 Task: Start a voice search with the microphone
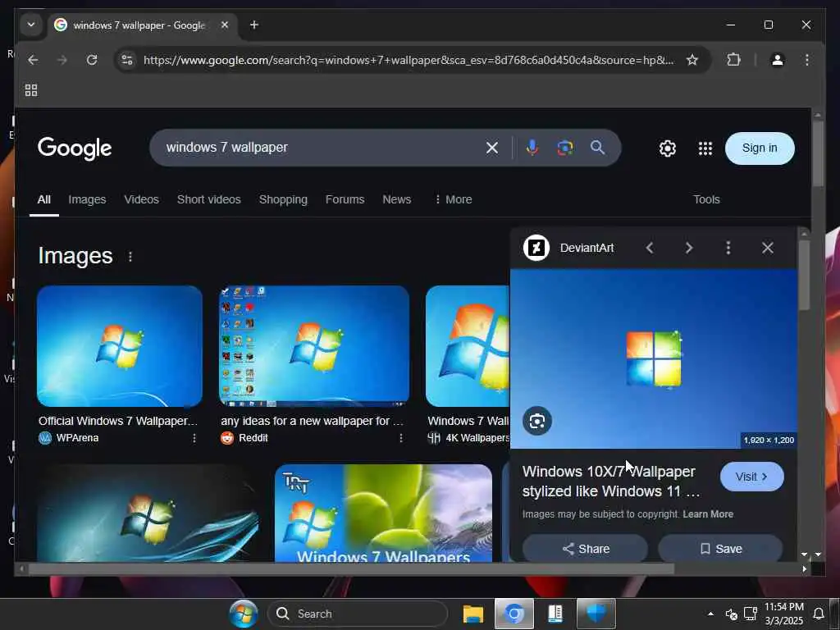click(x=532, y=148)
